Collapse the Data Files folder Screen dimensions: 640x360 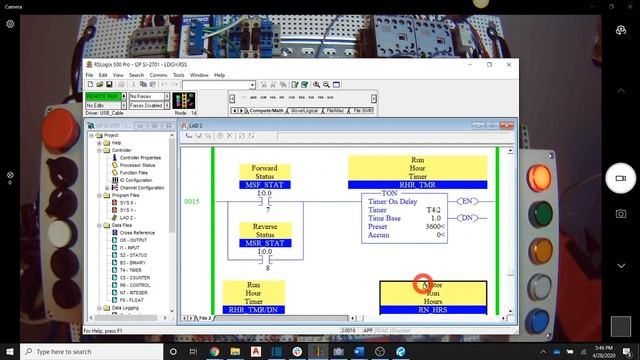pos(99,225)
